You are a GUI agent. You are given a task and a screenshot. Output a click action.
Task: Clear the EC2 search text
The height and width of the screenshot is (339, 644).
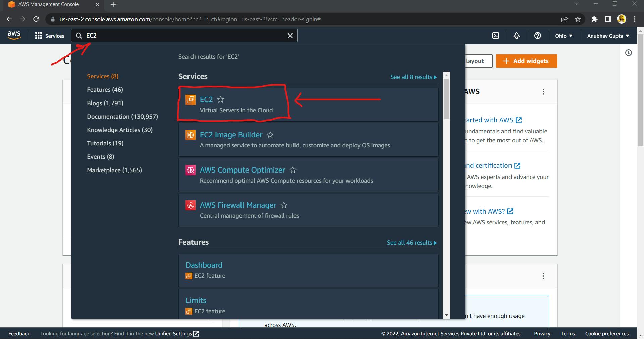point(290,36)
